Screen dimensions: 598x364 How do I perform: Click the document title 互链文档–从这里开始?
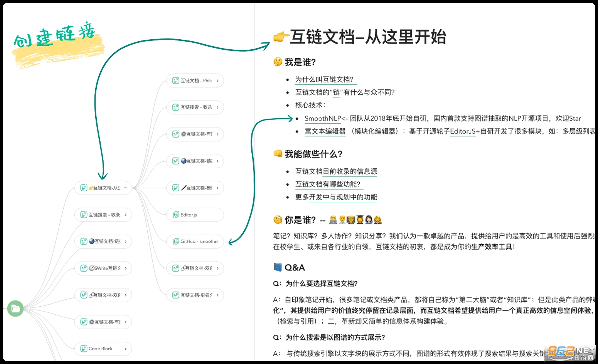pos(367,37)
